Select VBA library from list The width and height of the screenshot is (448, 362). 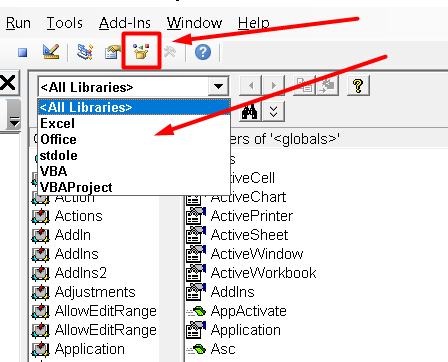[x=134, y=171]
